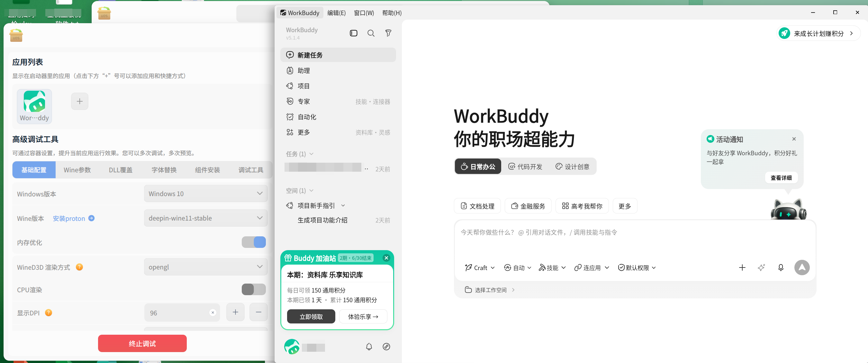Collapse the 任务 (1) section
The height and width of the screenshot is (363, 868).
click(x=300, y=154)
